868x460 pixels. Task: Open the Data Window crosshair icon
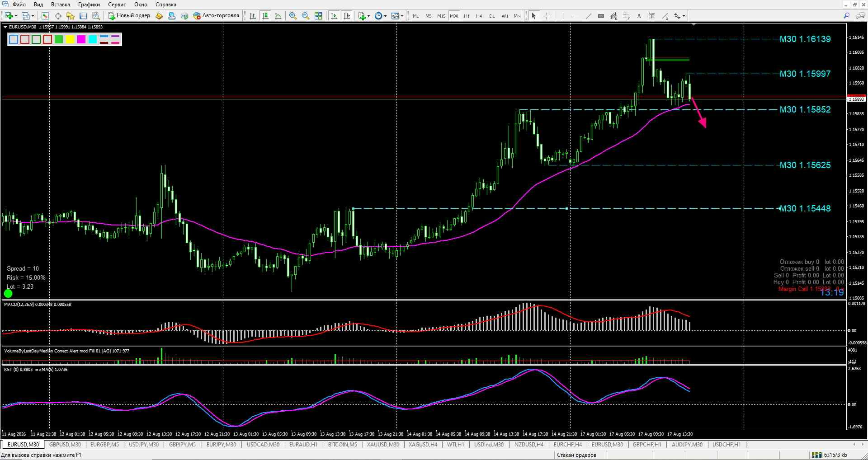[x=58, y=16]
